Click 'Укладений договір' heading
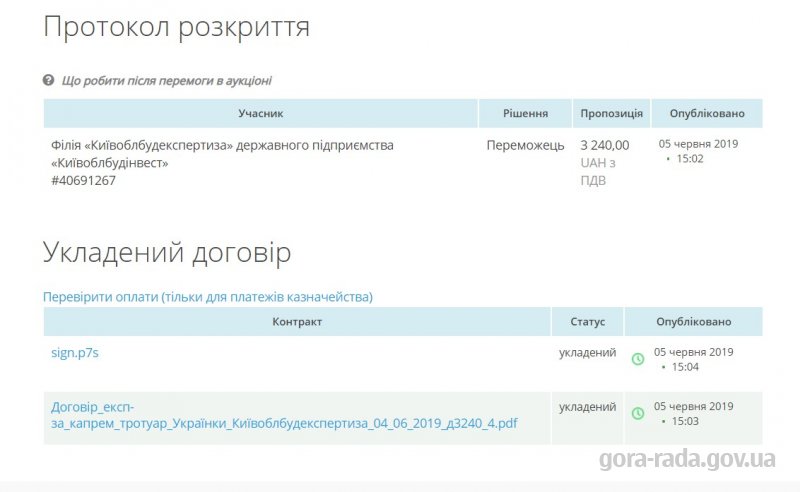 click(x=167, y=252)
